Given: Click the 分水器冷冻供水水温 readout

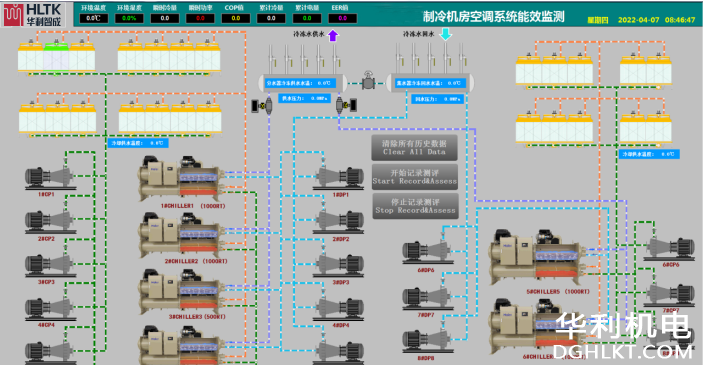Looking at the screenshot, I should click(x=299, y=83).
